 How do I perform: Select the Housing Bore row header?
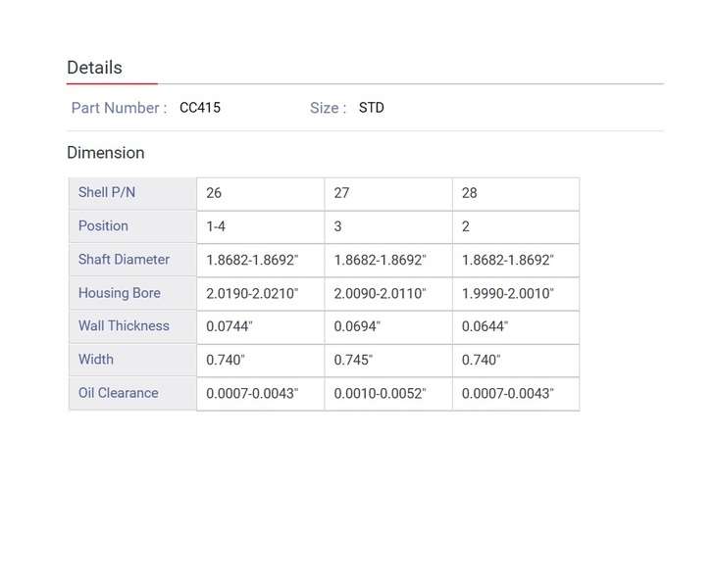point(119,293)
